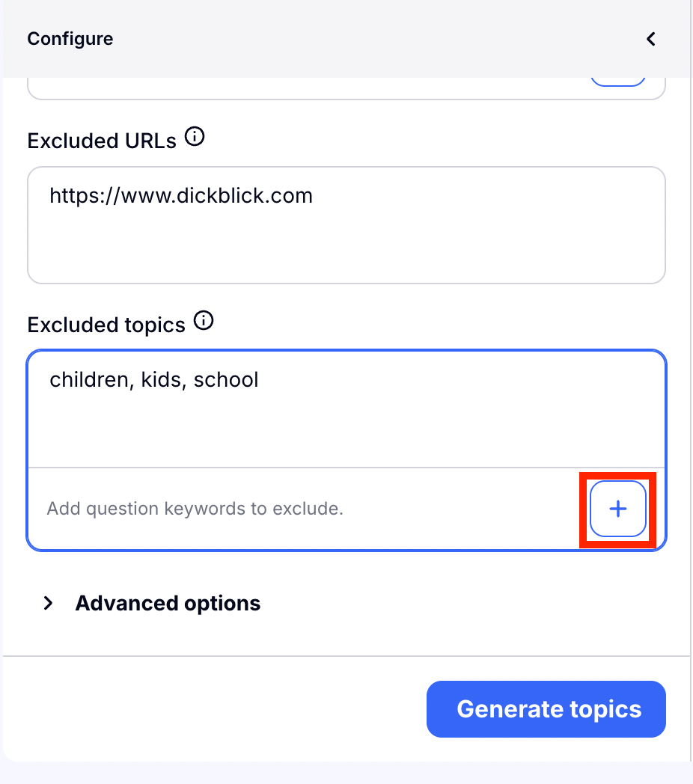Click the Excluded URLs label
Viewport: 693px width, 784px height.
pos(102,141)
